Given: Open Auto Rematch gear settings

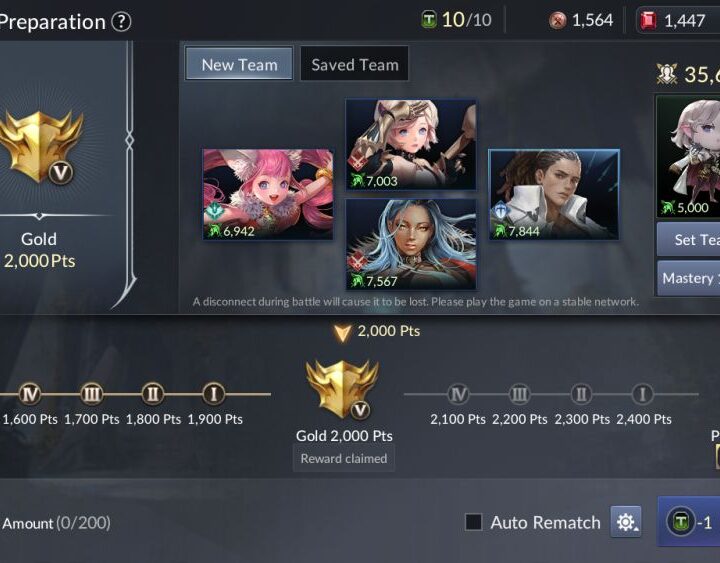Looking at the screenshot, I should click(625, 522).
